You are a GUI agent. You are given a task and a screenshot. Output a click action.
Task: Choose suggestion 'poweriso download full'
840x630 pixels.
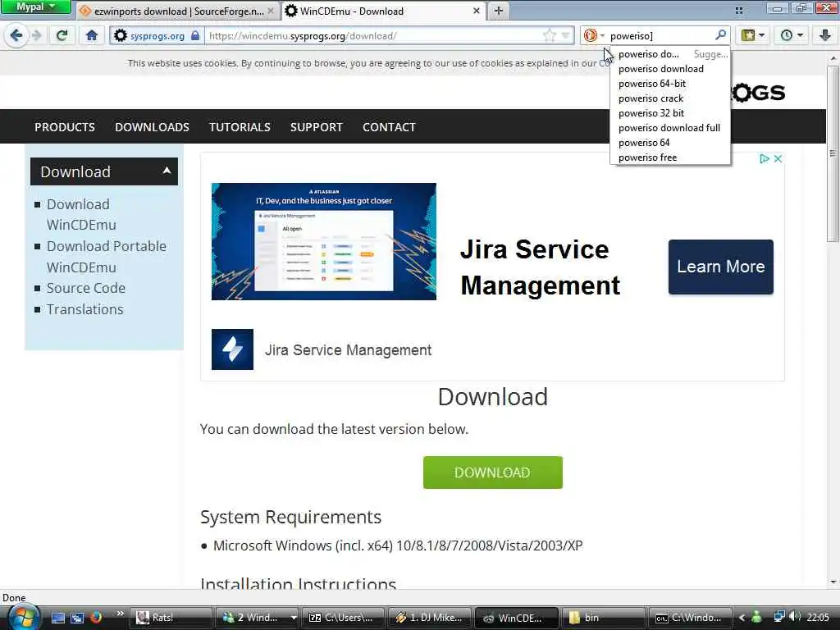click(x=669, y=128)
